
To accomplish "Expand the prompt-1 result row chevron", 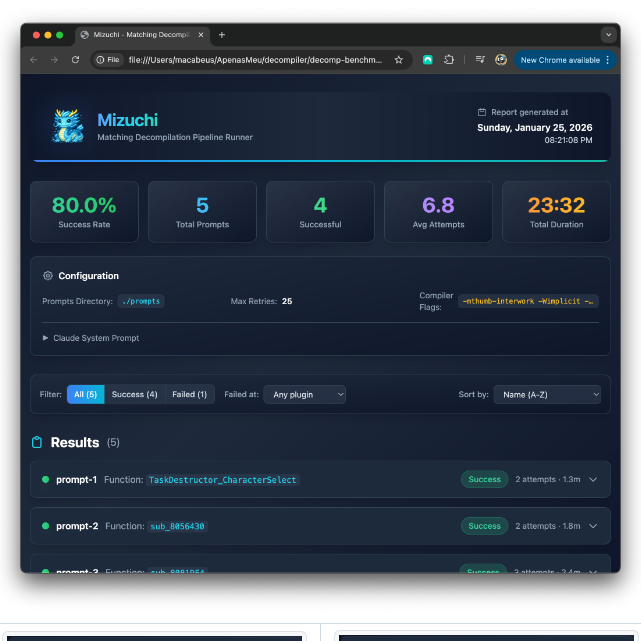I will coord(593,480).
